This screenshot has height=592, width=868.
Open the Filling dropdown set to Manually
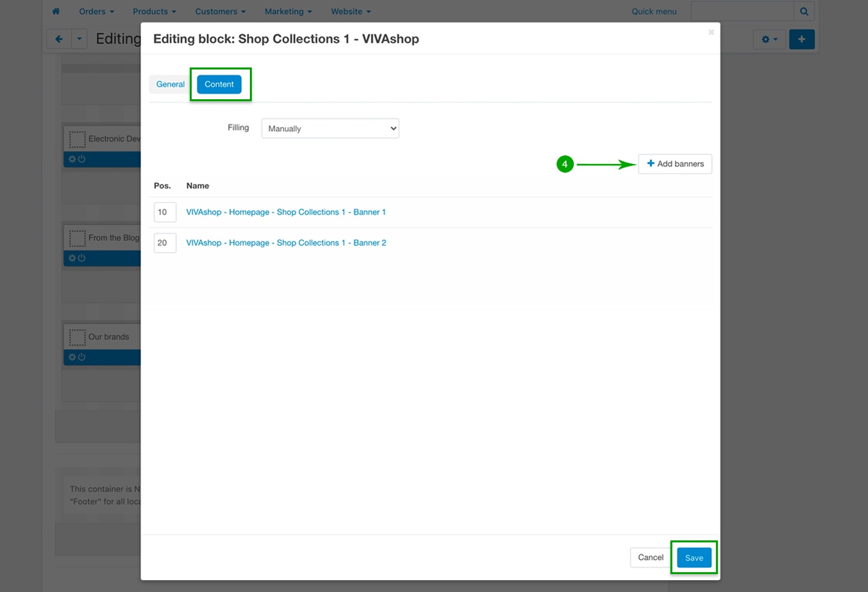tap(330, 128)
